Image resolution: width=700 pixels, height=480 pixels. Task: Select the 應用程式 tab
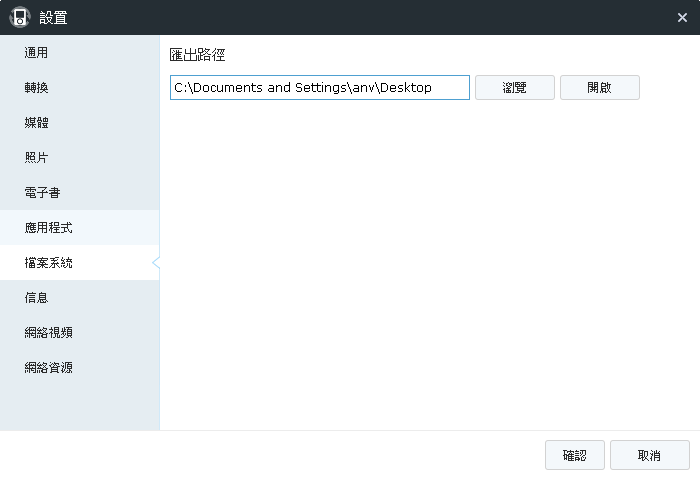point(79,227)
